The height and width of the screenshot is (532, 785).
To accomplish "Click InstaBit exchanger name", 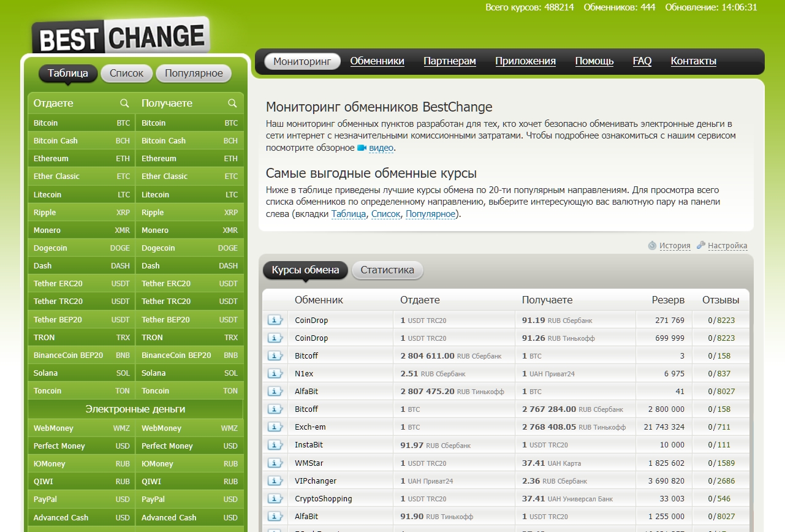I will pyautogui.click(x=309, y=445).
